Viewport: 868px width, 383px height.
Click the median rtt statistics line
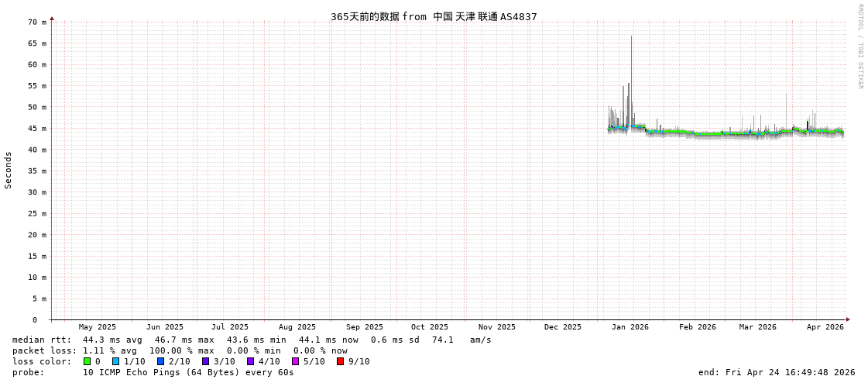click(252, 340)
